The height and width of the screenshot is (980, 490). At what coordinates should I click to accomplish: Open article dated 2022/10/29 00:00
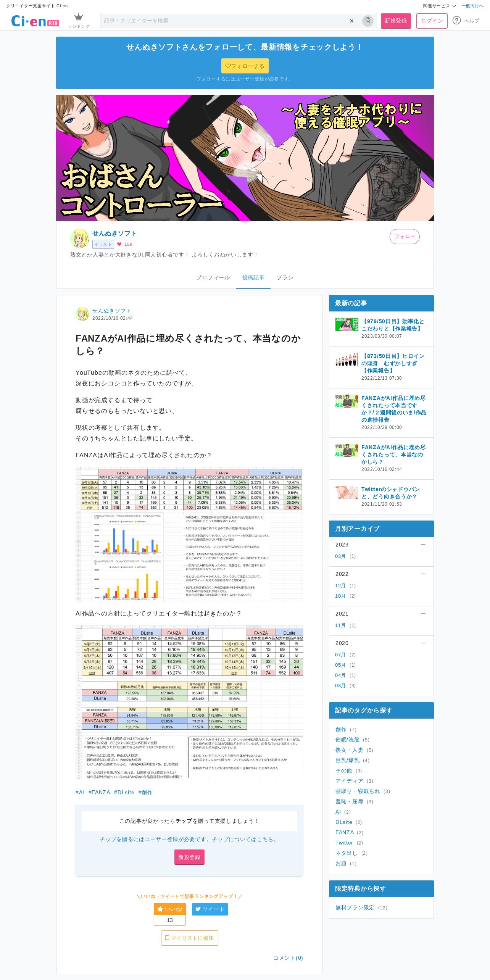coord(394,409)
